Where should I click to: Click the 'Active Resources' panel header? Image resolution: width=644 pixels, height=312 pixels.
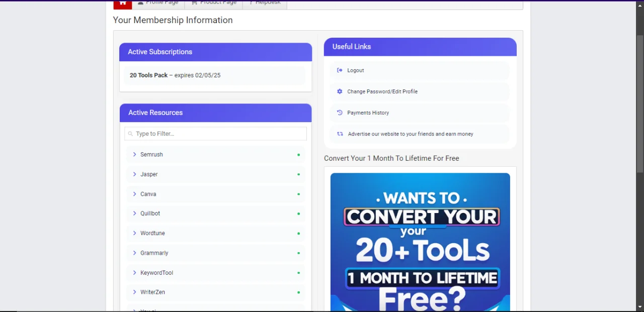click(215, 113)
